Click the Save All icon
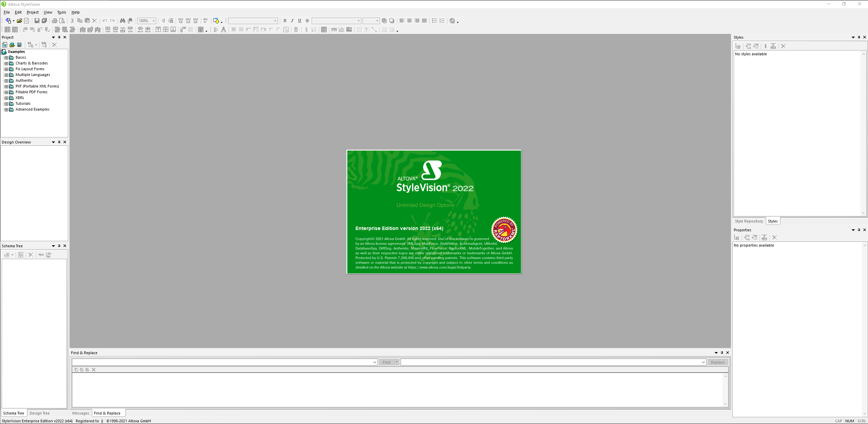868x424 pixels. pos(44,21)
